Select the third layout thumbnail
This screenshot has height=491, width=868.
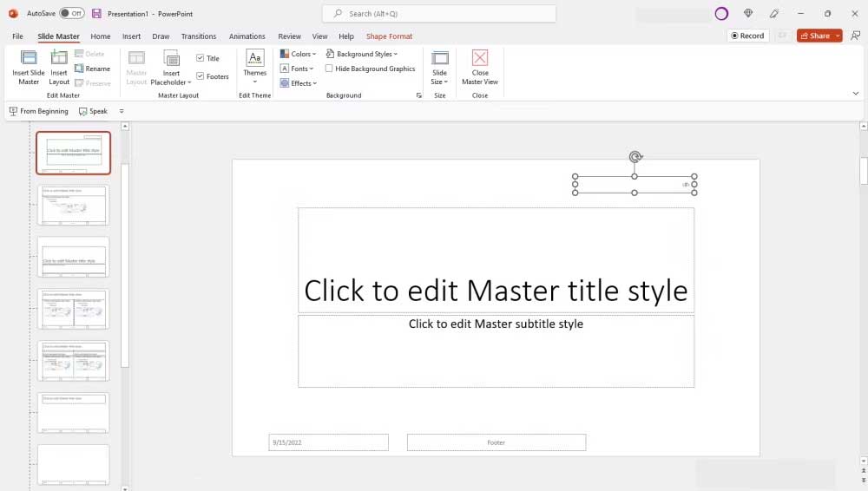click(73, 257)
